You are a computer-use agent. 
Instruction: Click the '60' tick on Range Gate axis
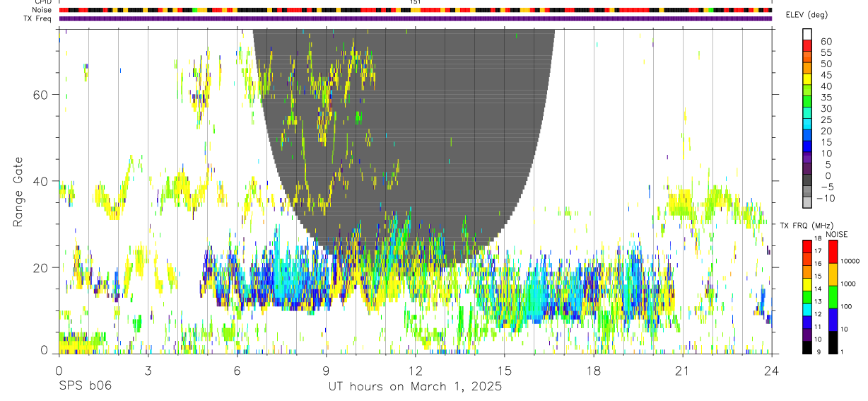[x=40, y=95]
